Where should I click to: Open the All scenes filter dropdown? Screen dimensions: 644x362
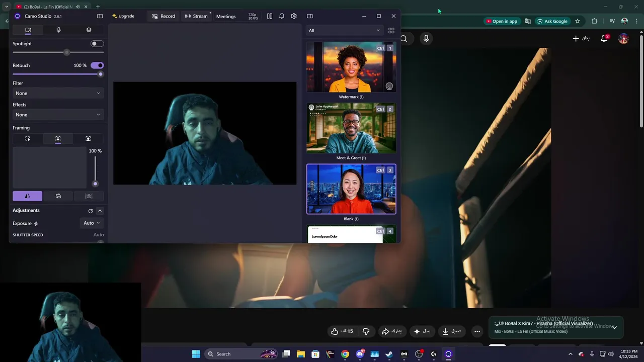(345, 31)
